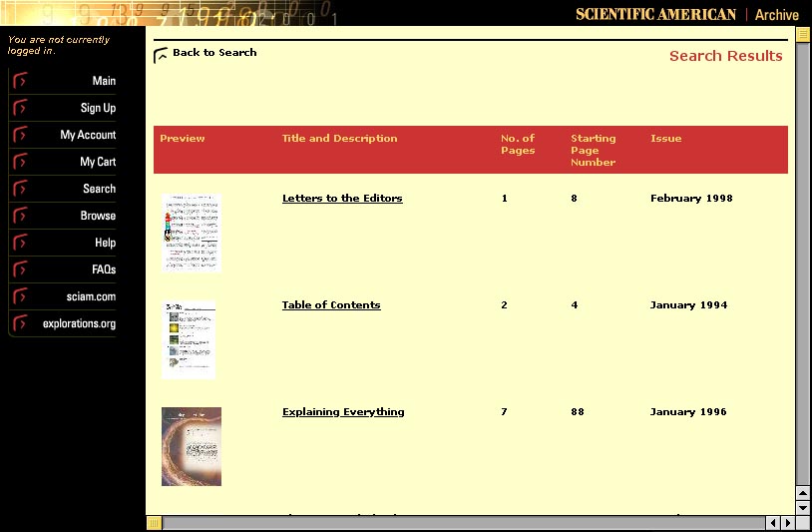This screenshot has width=812, height=532.
Task: Click the Explaining Everything preview thumbnail
Action: (x=192, y=446)
